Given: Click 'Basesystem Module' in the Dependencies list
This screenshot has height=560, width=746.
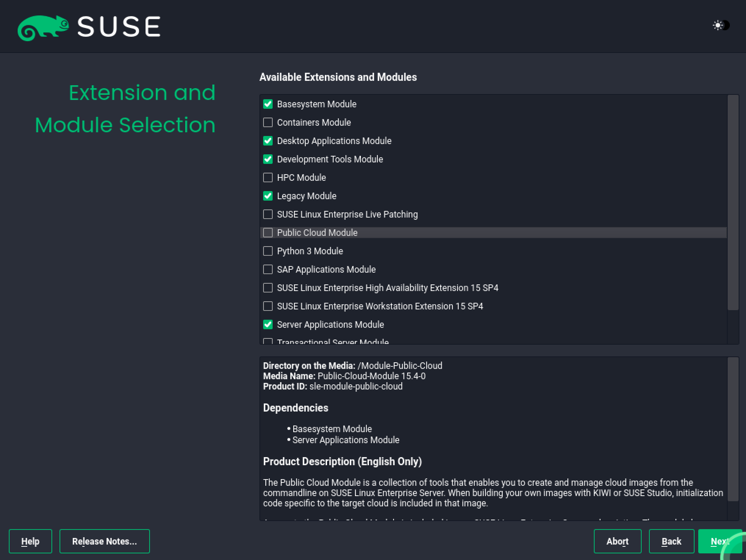Looking at the screenshot, I should (332, 429).
